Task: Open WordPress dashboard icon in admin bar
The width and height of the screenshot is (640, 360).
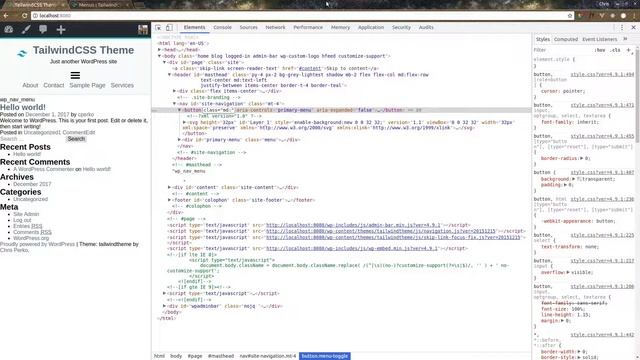Action: tap(9, 29)
